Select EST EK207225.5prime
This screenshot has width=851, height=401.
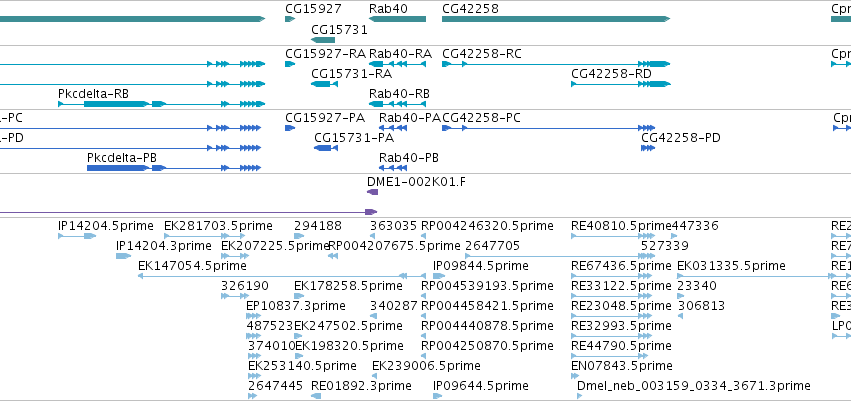pos(233,256)
